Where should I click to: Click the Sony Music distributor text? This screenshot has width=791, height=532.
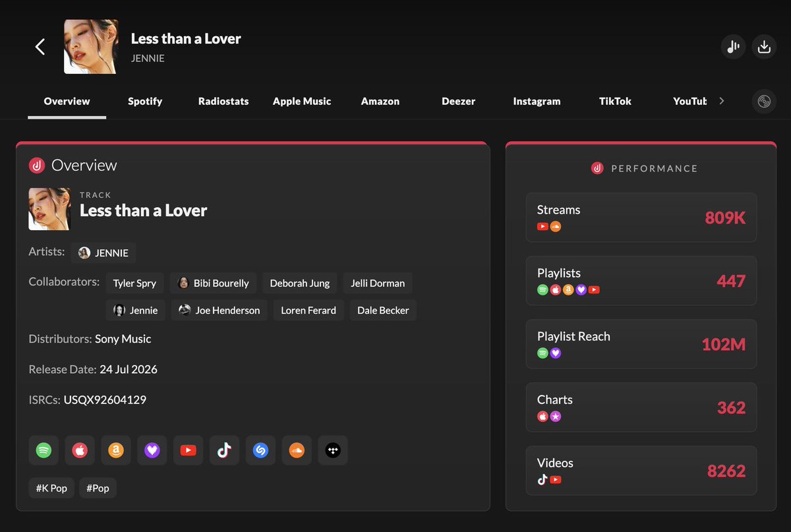[123, 339]
